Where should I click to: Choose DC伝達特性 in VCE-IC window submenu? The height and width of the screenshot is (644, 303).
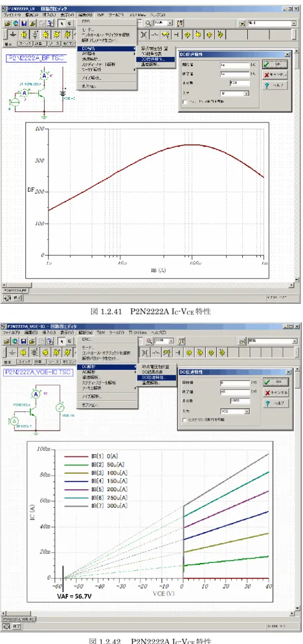[157, 377]
